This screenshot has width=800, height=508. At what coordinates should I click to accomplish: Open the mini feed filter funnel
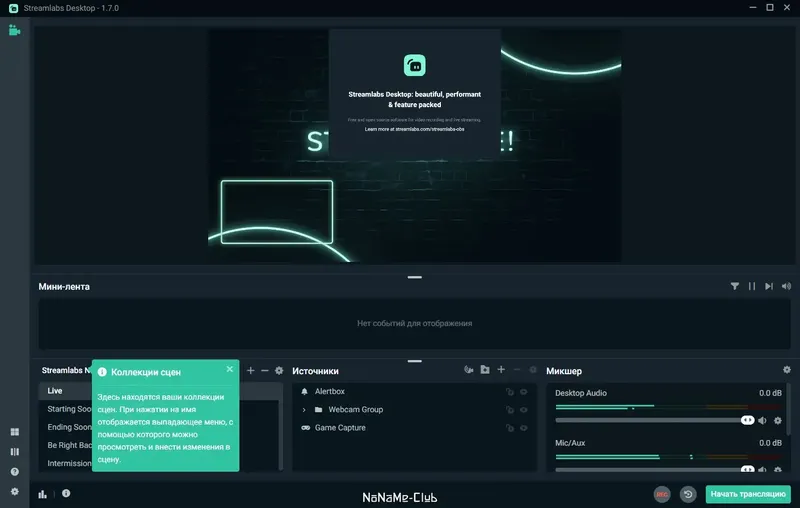735,286
